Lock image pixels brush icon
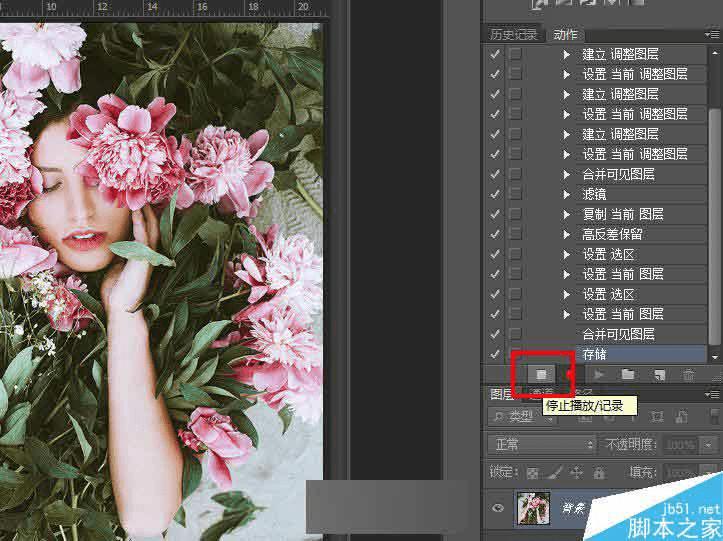Viewport: 723px width, 541px height. (x=556, y=473)
